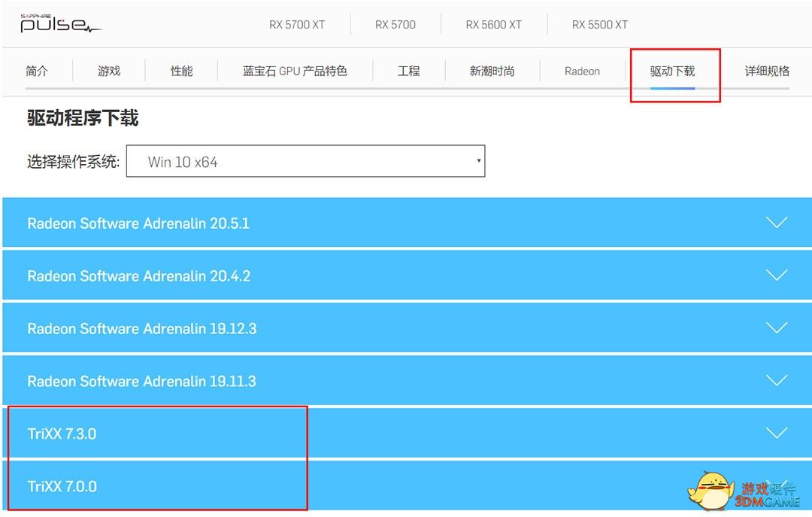Expand Radeon Software Adrenalin 20.5.1 row

pyautogui.click(x=407, y=223)
